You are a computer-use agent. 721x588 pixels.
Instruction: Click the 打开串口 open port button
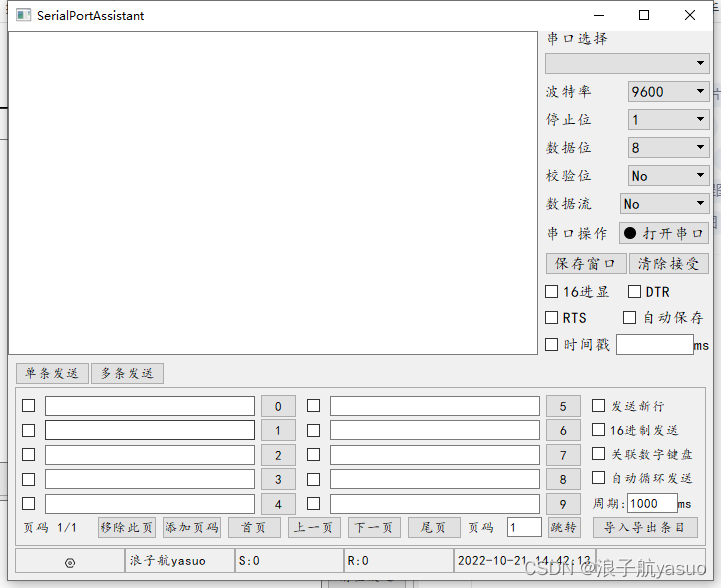pyautogui.click(x=664, y=234)
